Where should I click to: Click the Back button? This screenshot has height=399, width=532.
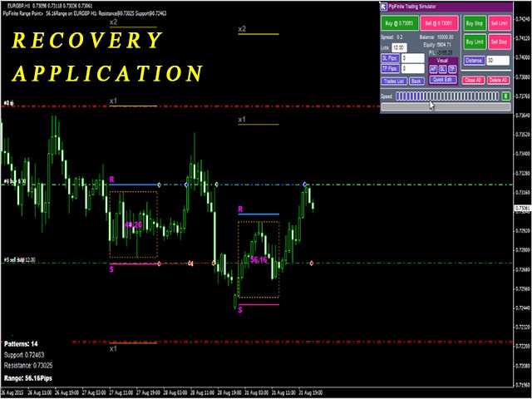point(416,81)
